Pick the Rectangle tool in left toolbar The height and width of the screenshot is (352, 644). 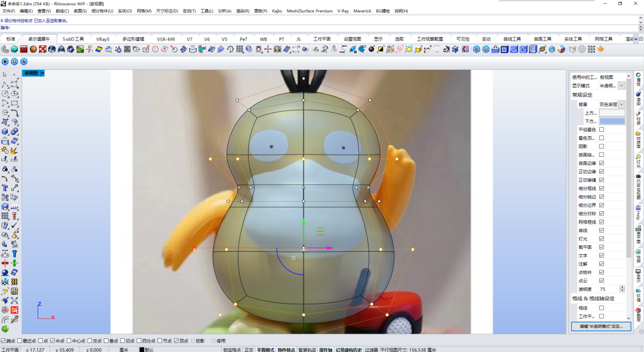pyautogui.click(x=14, y=103)
